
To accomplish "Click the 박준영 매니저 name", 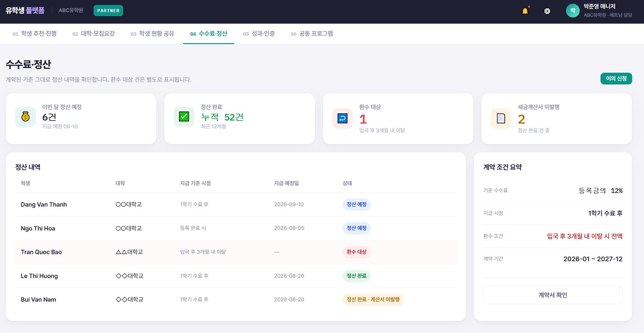I will pyautogui.click(x=599, y=6).
